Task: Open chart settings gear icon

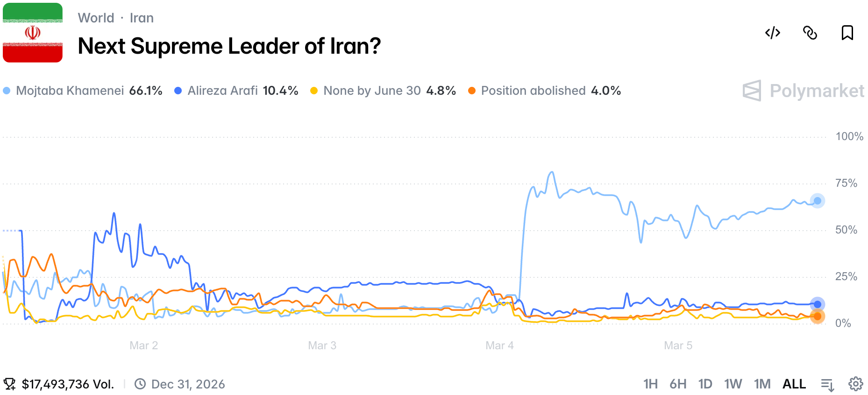Action: (855, 384)
